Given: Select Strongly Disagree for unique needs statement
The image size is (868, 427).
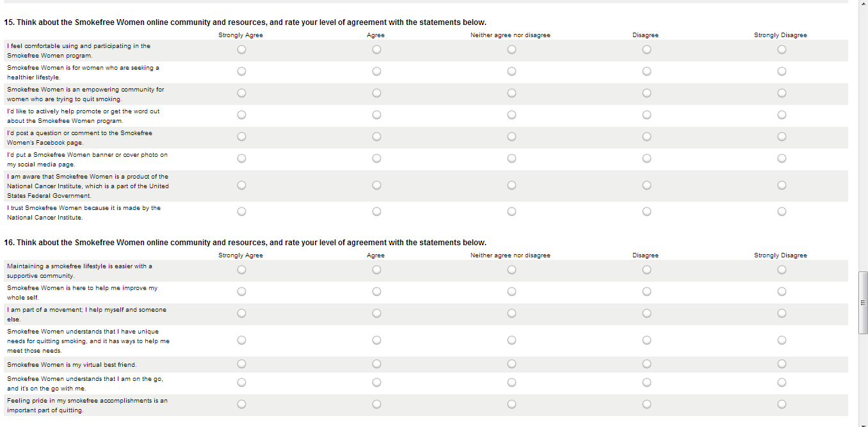Looking at the screenshot, I should click(x=782, y=341).
